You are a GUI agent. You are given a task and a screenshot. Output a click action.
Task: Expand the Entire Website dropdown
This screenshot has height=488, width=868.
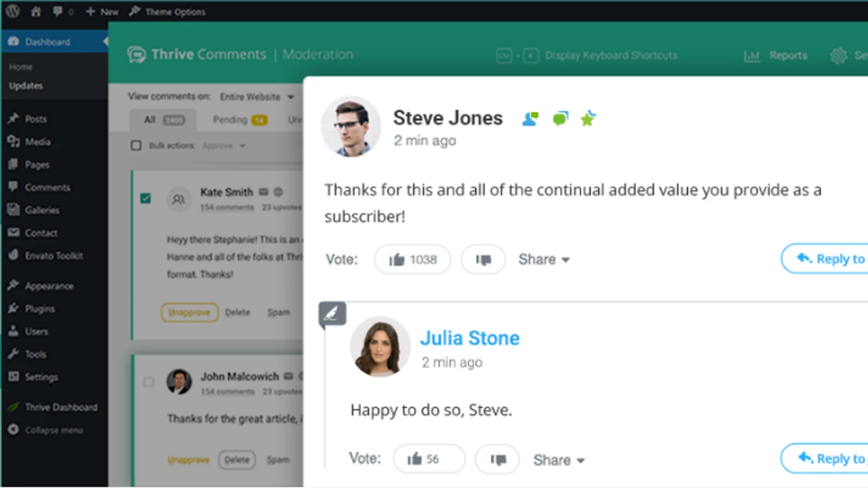pyautogui.click(x=257, y=97)
